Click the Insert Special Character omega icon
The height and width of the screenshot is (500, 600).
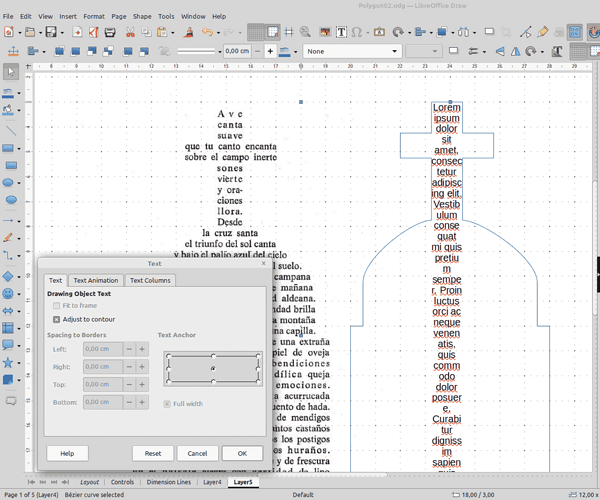pos(356,32)
